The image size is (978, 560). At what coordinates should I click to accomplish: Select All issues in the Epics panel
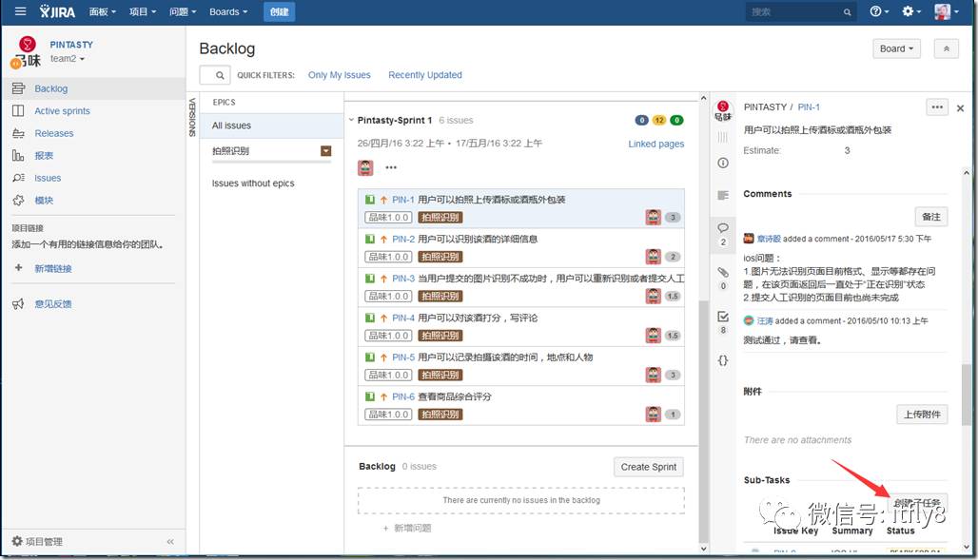click(x=272, y=126)
